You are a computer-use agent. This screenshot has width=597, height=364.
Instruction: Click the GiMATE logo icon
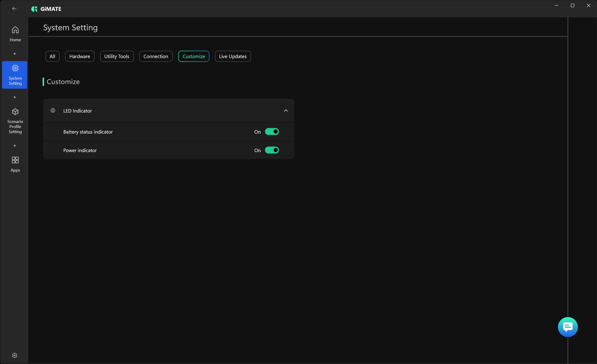[34, 9]
